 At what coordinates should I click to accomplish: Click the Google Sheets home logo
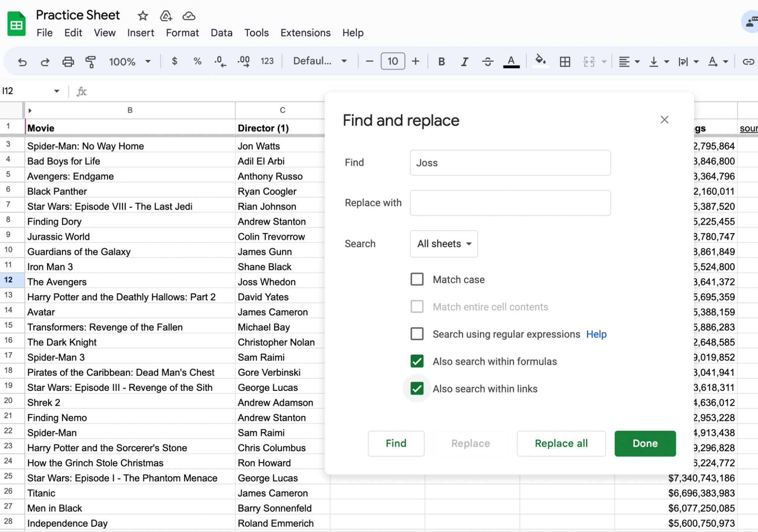pos(16,24)
